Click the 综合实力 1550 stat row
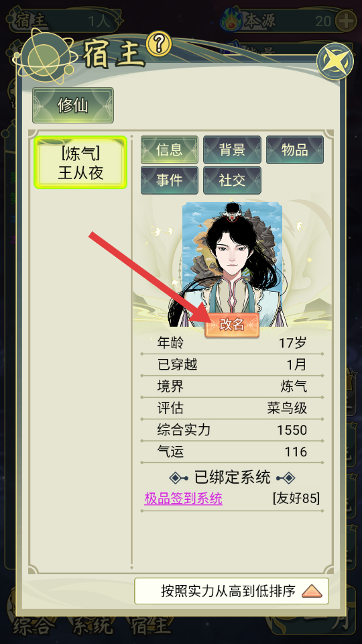Viewport: 362px width, 644px height. (232, 430)
